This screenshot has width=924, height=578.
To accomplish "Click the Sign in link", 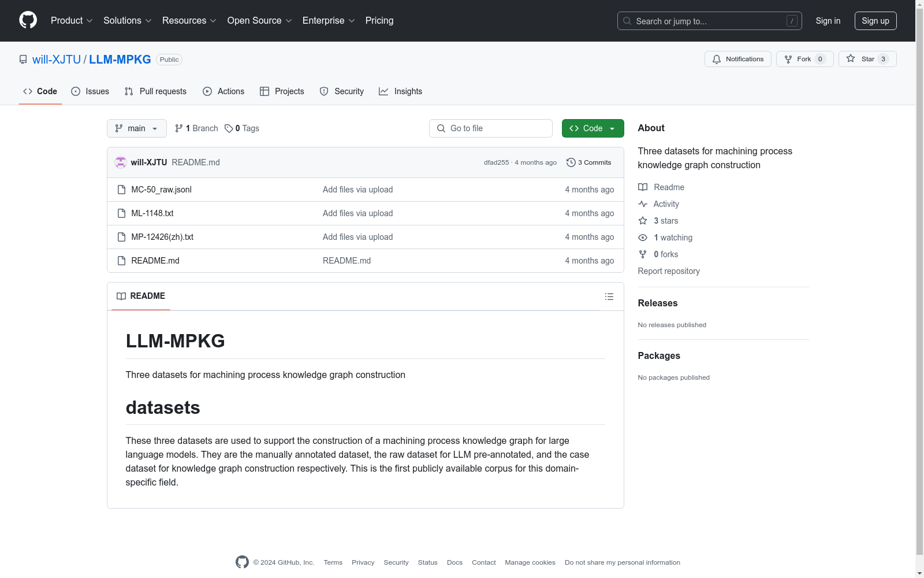I will tap(828, 21).
